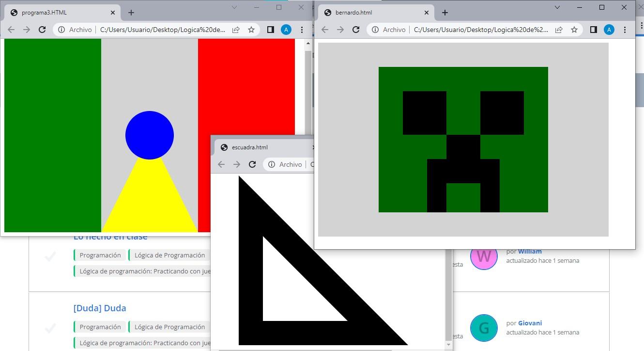Screen dimensions: 644x351
Task: Bookmark the programa3.HTML page with star
Action: coord(251,30)
